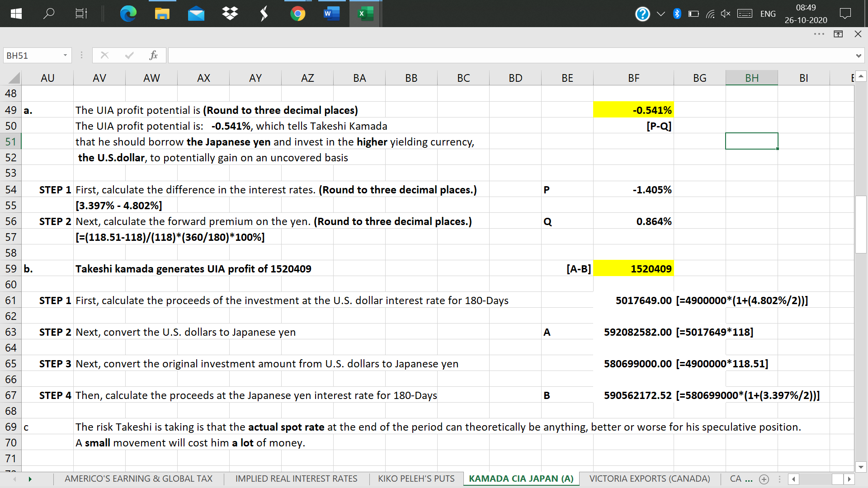Add a new sheet with plus icon

764,479
